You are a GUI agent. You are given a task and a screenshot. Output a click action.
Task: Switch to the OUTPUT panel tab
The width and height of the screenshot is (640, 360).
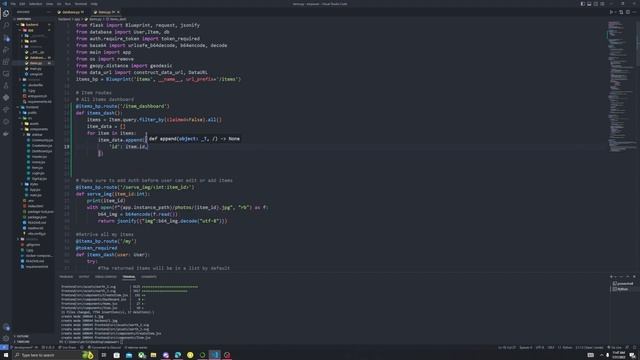tap(84, 277)
